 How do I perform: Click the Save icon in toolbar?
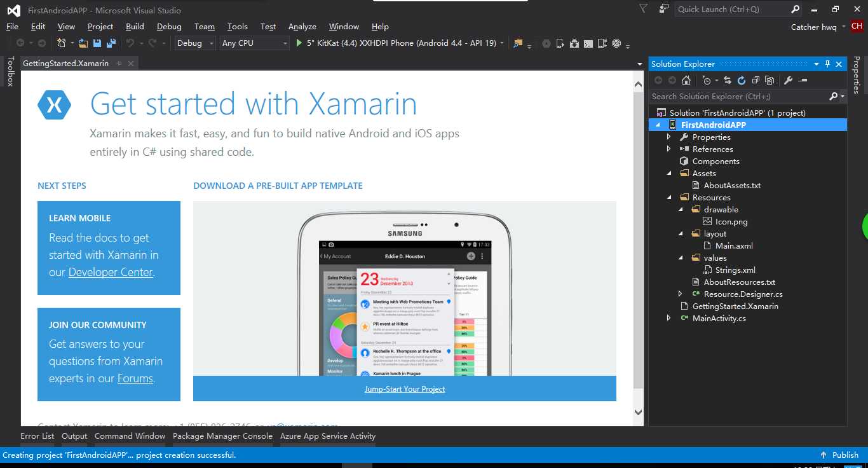point(97,43)
